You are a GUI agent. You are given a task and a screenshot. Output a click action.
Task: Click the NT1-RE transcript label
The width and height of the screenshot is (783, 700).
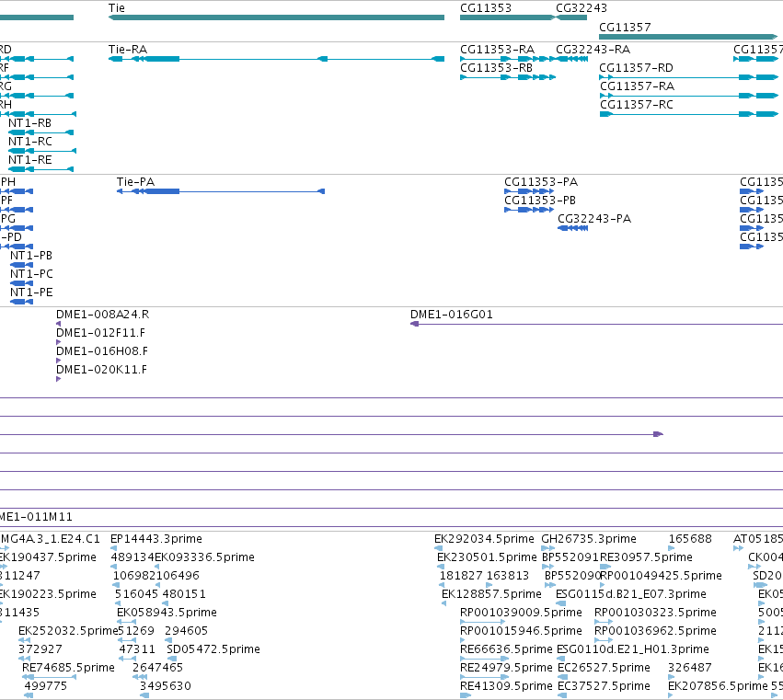pyautogui.click(x=30, y=160)
